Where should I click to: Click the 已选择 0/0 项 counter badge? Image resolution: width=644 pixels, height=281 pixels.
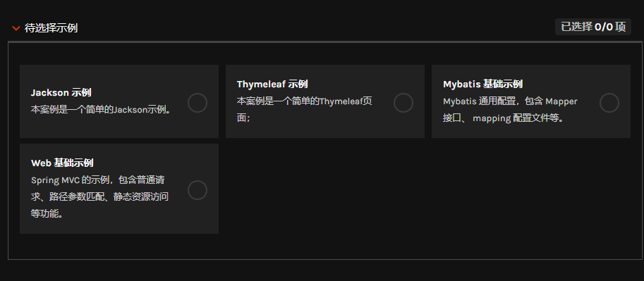click(x=593, y=27)
